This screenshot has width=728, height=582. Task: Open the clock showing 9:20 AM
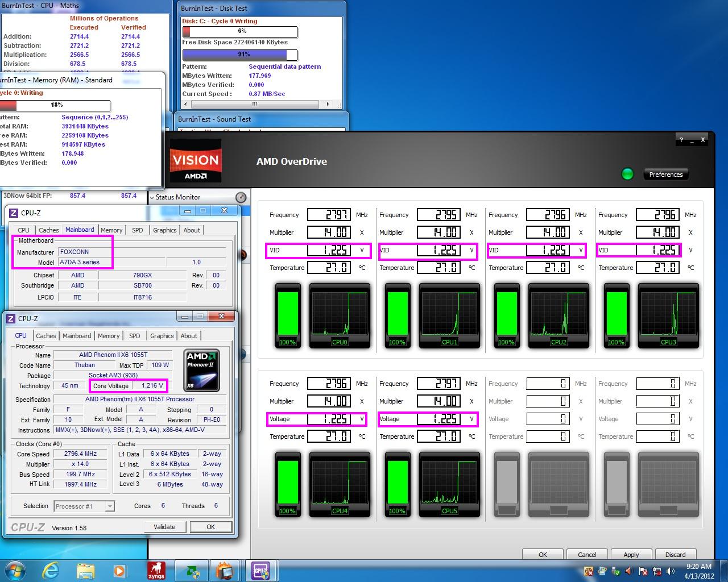699,571
